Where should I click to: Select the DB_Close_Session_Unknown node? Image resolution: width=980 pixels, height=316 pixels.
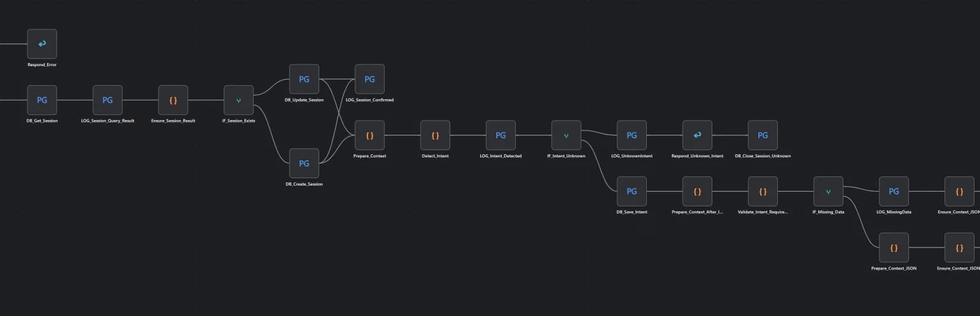(763, 135)
